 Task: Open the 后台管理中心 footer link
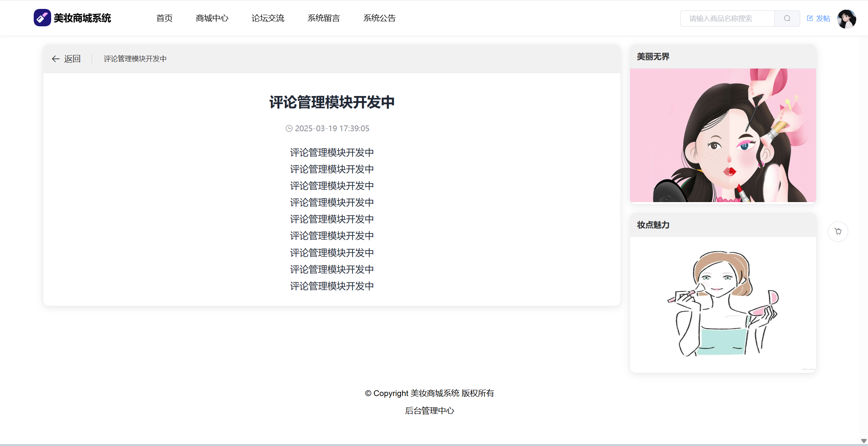click(429, 411)
